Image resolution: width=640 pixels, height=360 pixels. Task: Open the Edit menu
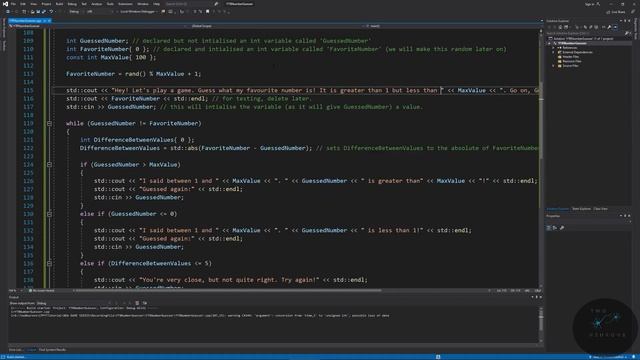(23, 4)
